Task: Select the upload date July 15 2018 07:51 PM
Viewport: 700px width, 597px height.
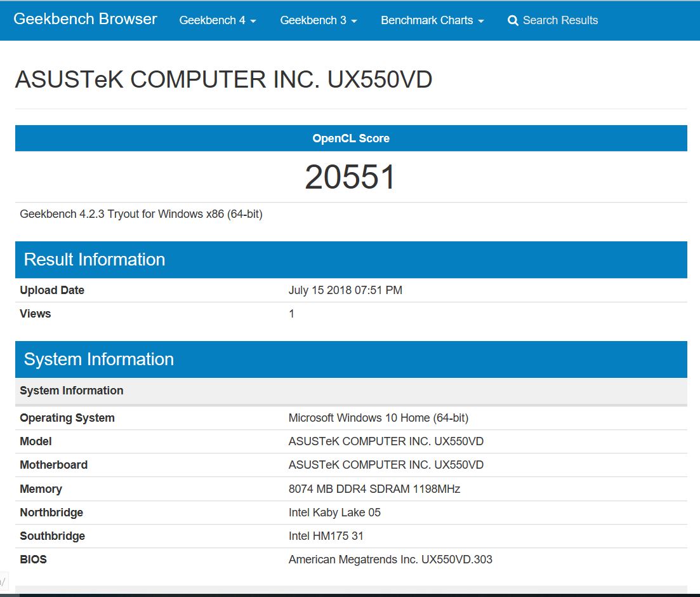Action: point(345,290)
